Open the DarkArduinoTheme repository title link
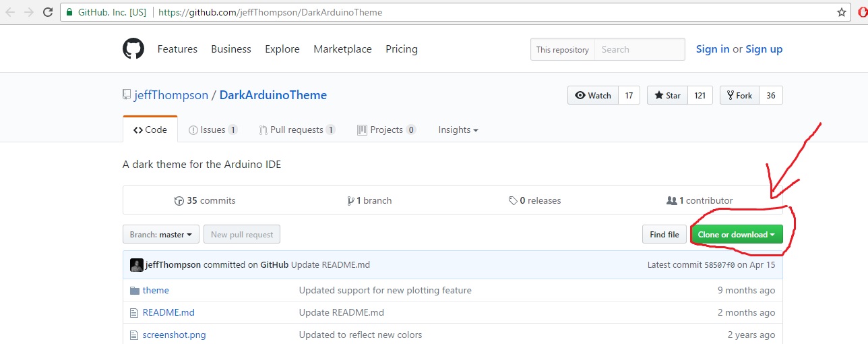This screenshot has width=868, height=344. pos(273,95)
